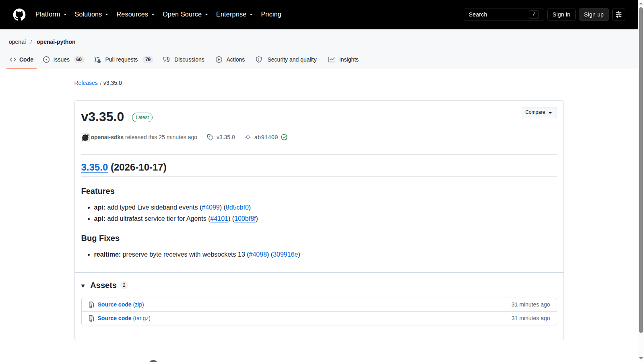Go to the openai organization link

tap(17, 42)
